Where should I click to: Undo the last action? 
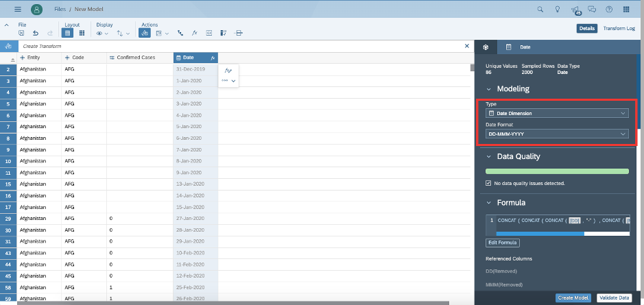36,34
